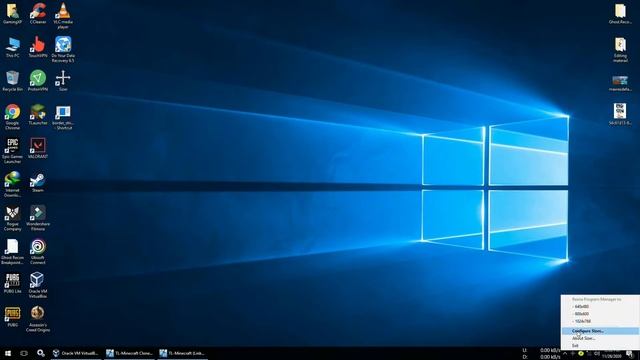The height and width of the screenshot is (360, 640).
Task: Switch to TL Minecraft Clone taskbar window
Action: click(x=129, y=353)
